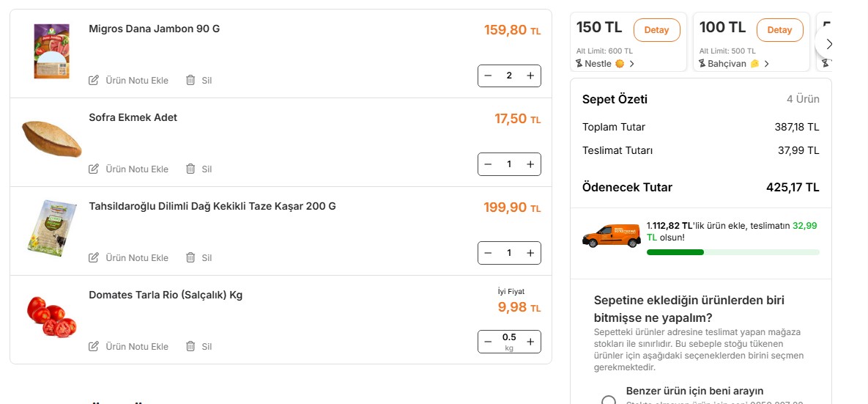The width and height of the screenshot is (868, 404).
Task: Expand Bahçivan coupon chevron
Action: point(767,64)
